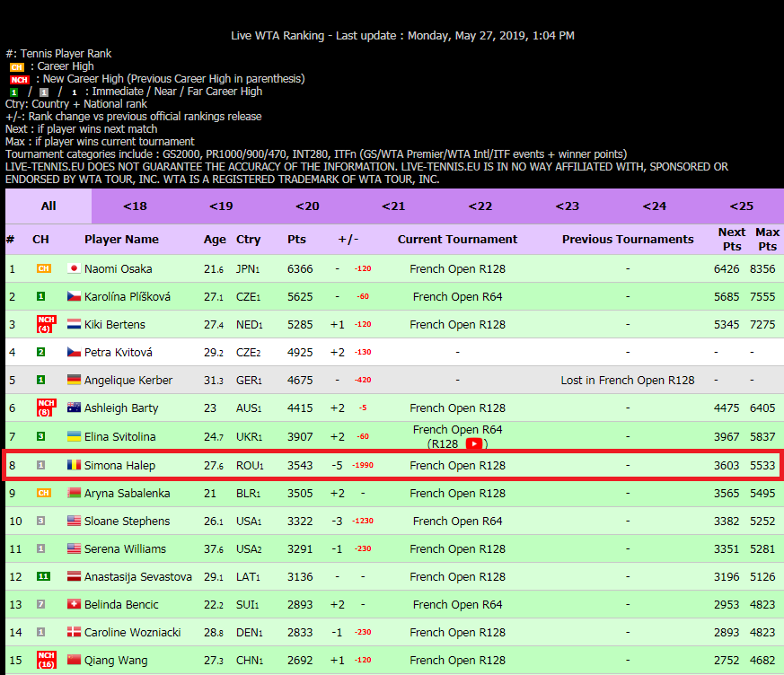Select the All rankings tab

pyautogui.click(x=48, y=206)
